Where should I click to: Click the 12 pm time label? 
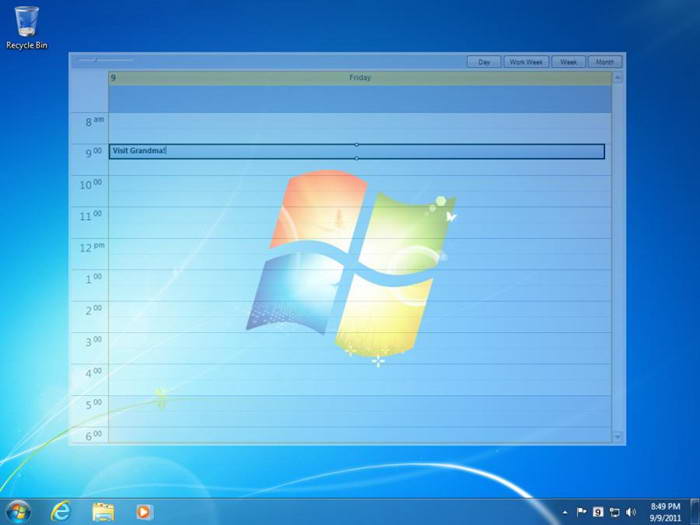92,247
